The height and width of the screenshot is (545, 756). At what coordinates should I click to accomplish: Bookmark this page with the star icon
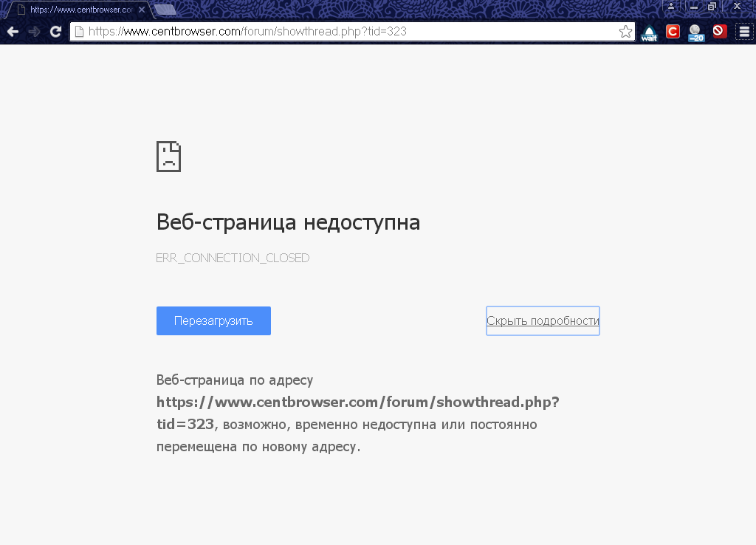coord(625,32)
